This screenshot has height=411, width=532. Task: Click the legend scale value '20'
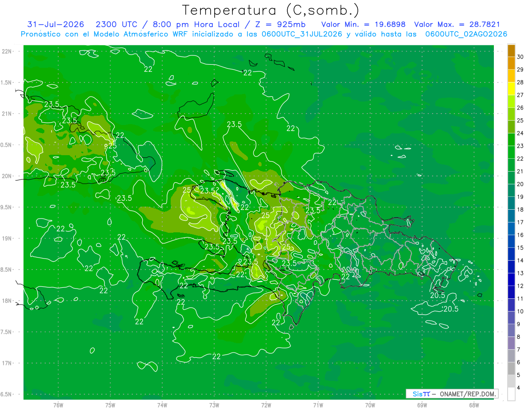click(x=520, y=184)
